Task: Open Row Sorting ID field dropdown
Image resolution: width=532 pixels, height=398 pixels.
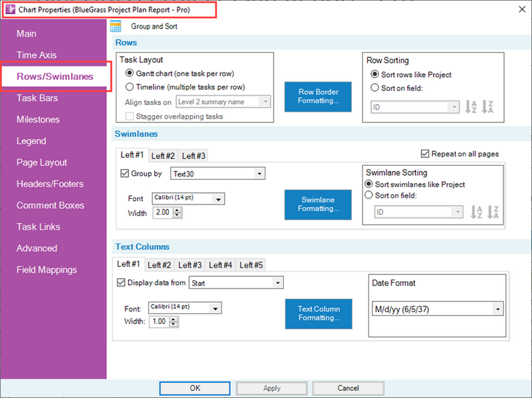Action: 415,107
